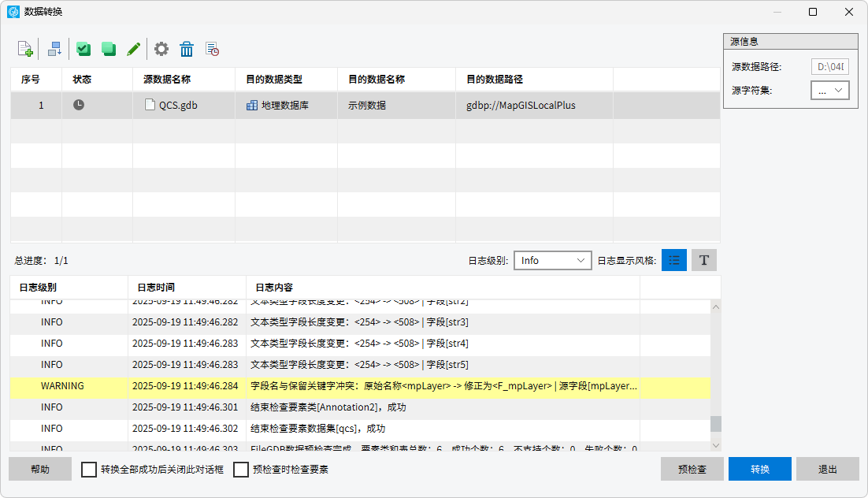Click the deselect all green squares icon
Screen dimensions: 868x498
(109, 49)
